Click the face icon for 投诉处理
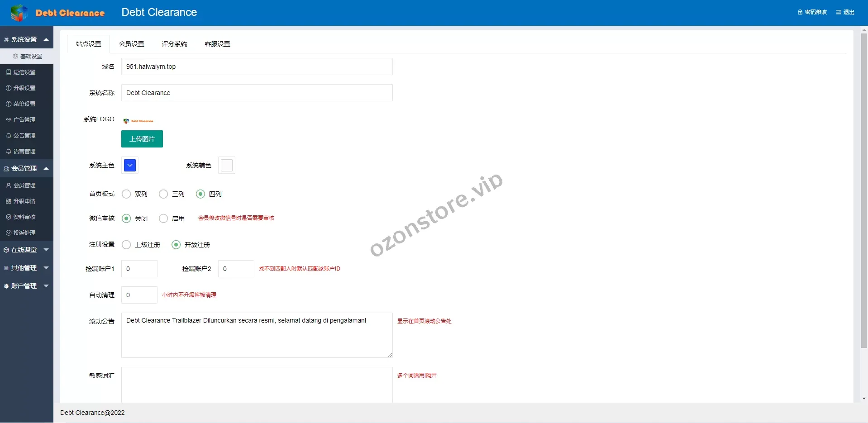Screen dimensions: 868x423 (x=9, y=233)
